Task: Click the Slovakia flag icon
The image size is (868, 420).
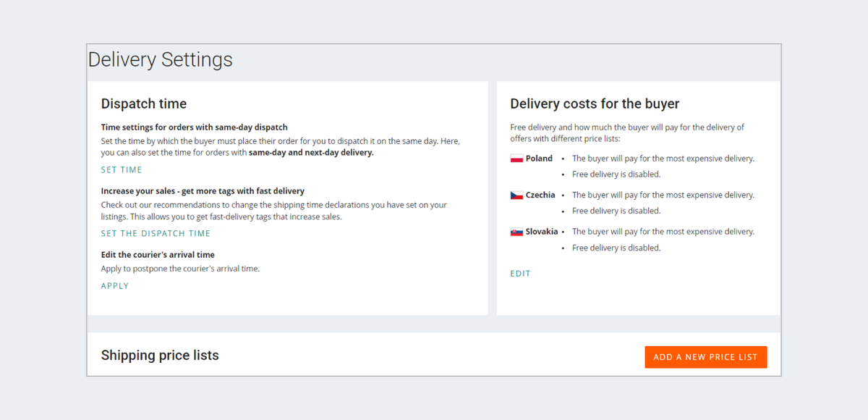Action: point(516,232)
